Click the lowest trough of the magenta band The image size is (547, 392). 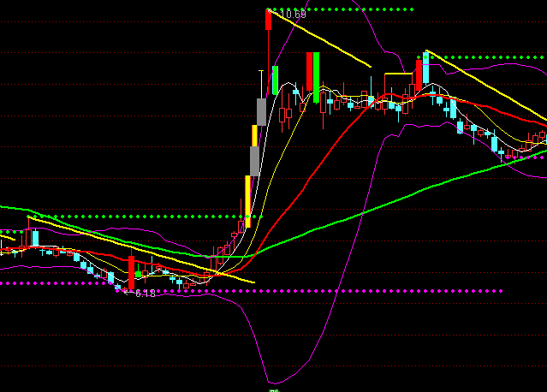(274, 382)
